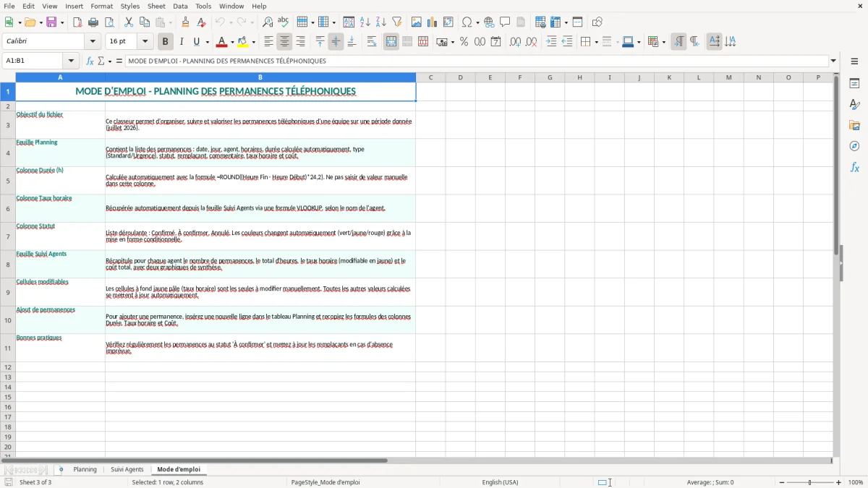The height and width of the screenshot is (488, 868).
Task: Click the Insert Comment icon
Action: pyautogui.click(x=505, y=22)
